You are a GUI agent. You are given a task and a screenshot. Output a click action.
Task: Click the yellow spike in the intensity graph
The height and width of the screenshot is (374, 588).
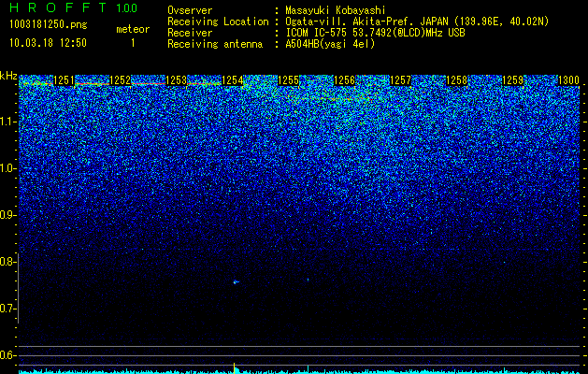coord(235,367)
